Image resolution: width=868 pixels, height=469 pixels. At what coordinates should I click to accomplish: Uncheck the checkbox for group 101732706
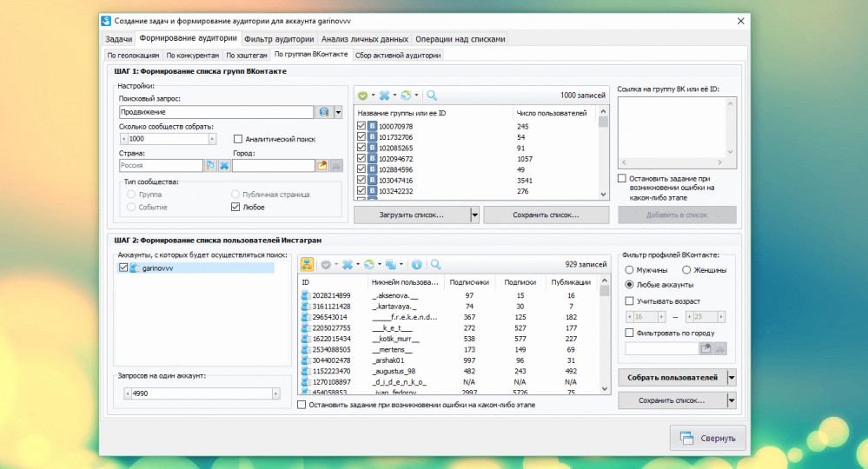361,137
